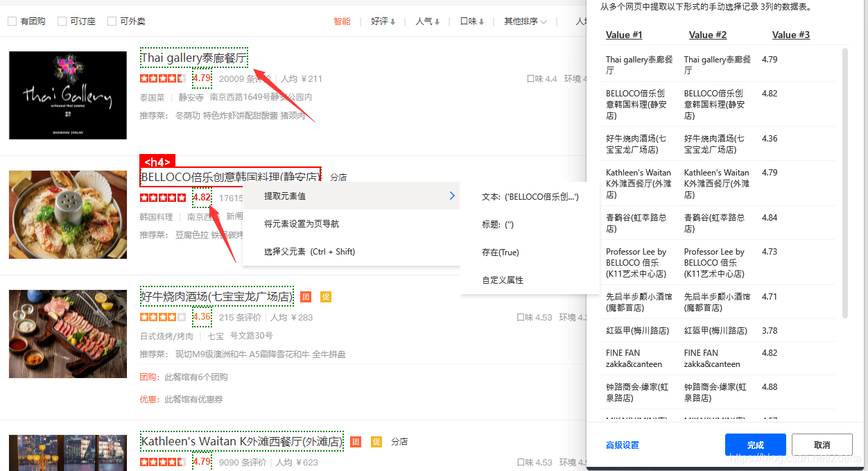Viewport: 868px width, 471px height.
Task: Open the 团 badge beside 好牛烧肉酒场
Action: coord(306,297)
